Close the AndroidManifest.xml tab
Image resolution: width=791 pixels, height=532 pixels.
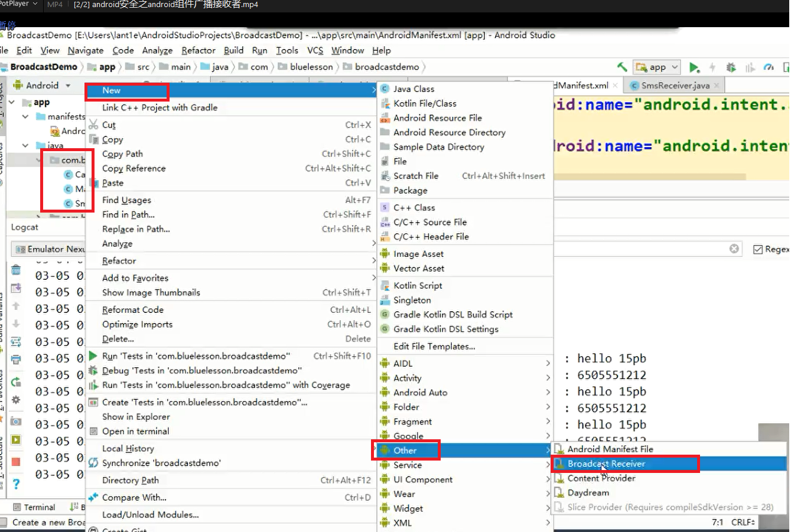point(615,86)
